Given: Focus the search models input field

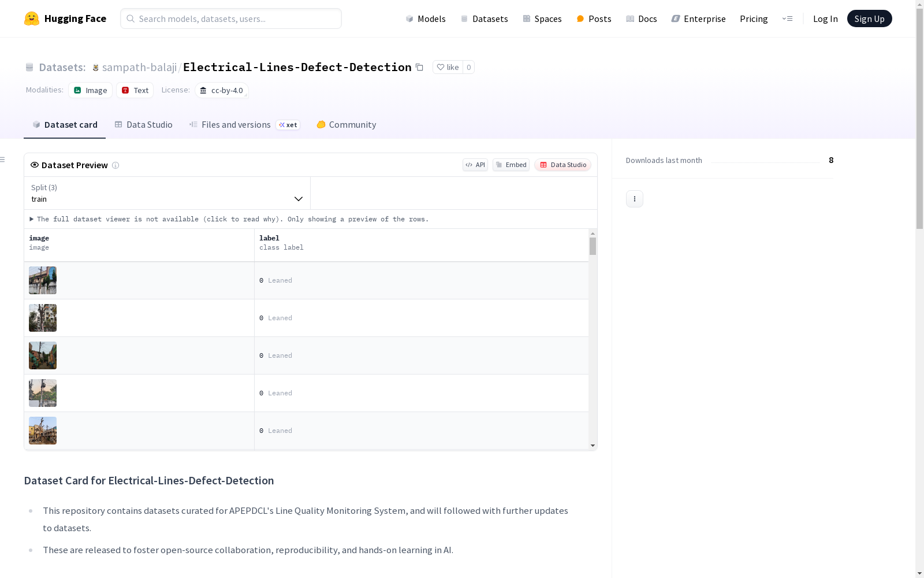Looking at the screenshot, I should 231,18.
